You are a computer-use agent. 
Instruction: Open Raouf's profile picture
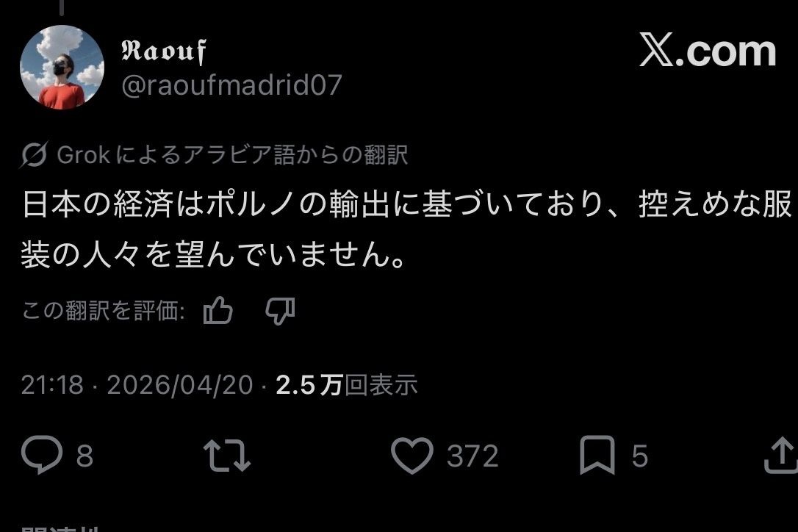(x=62, y=67)
